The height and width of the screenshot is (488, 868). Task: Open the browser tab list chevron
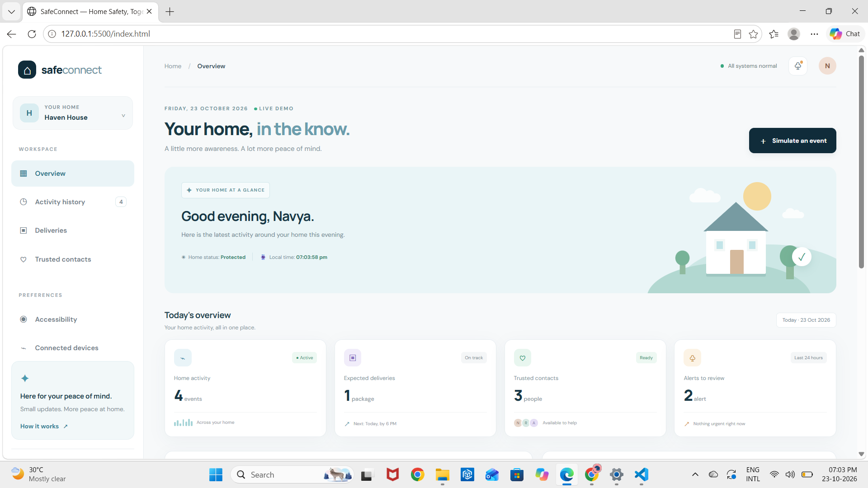(11, 11)
